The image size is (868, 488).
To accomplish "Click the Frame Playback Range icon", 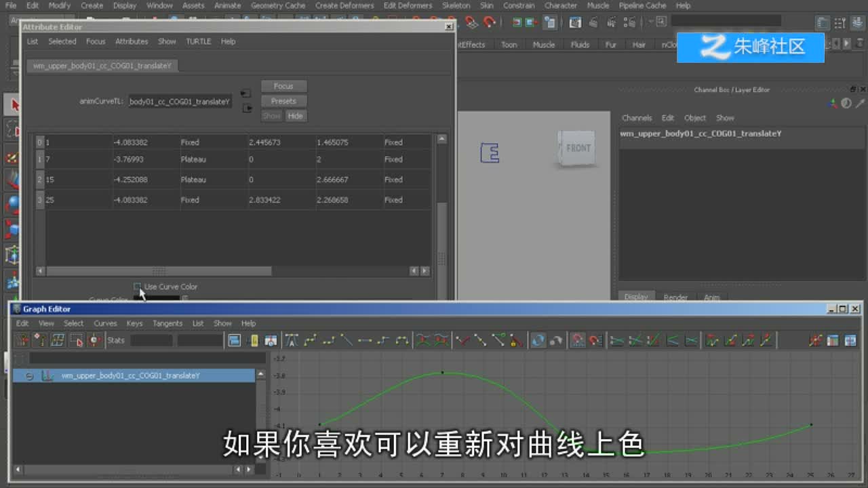I will [252, 340].
